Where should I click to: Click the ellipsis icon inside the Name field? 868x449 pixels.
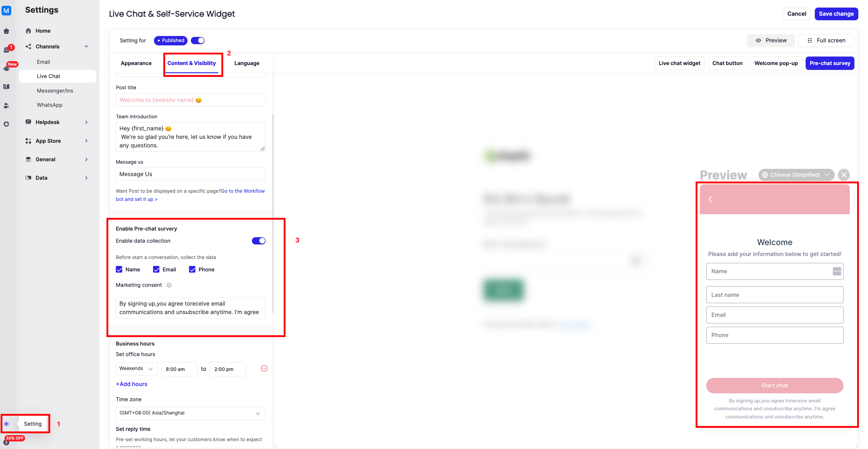[x=837, y=271]
